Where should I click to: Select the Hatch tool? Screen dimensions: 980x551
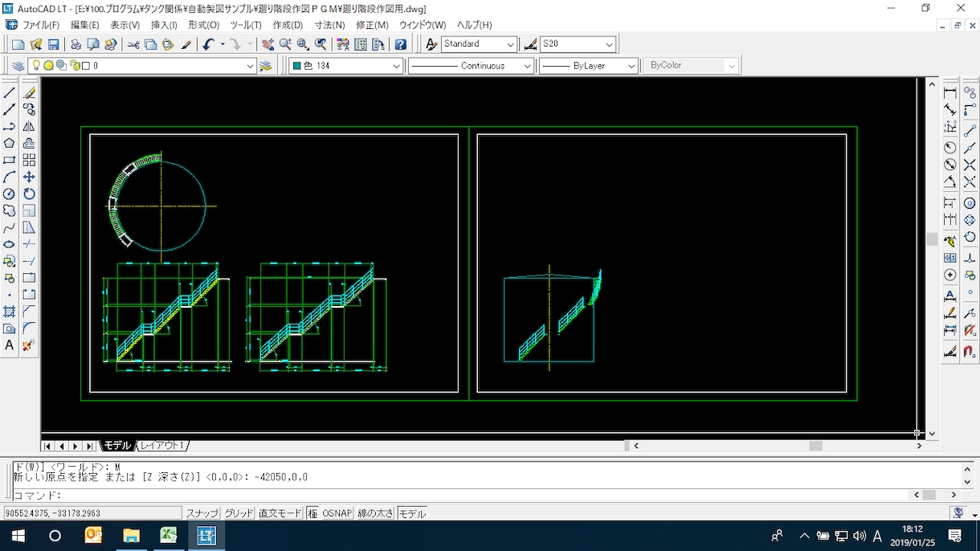click(10, 312)
